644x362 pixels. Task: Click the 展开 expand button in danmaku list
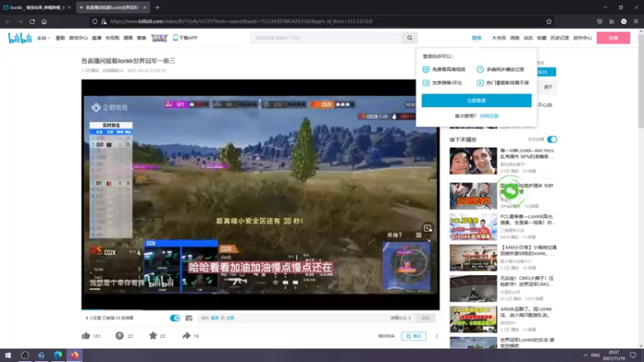548,87
